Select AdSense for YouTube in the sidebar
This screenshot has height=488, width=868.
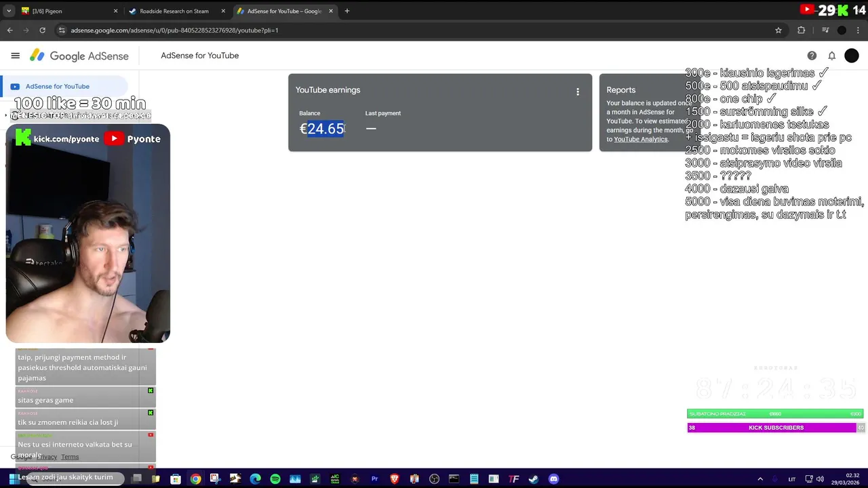[x=64, y=86]
